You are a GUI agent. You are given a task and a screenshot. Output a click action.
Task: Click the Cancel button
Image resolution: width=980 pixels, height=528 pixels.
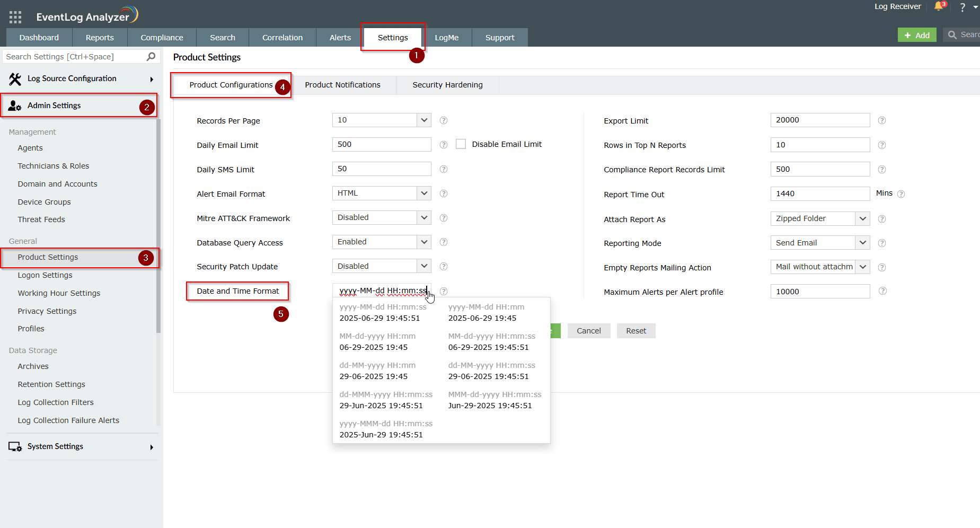589,331
